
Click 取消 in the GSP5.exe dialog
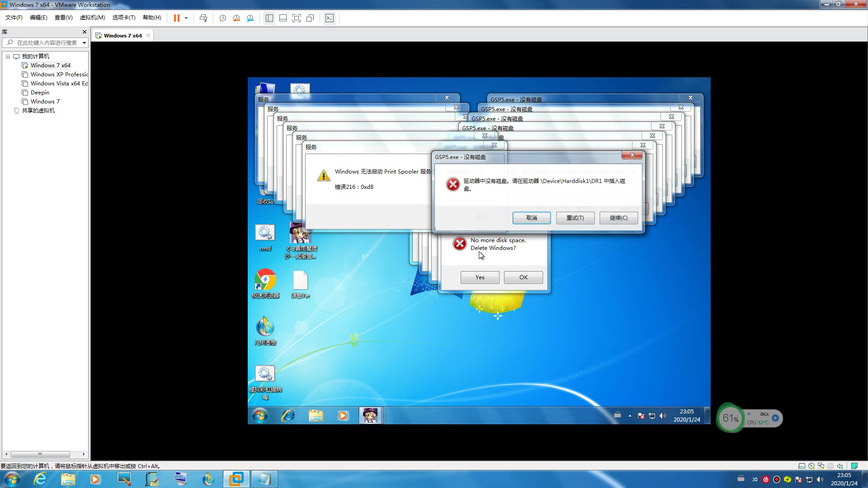(x=531, y=218)
